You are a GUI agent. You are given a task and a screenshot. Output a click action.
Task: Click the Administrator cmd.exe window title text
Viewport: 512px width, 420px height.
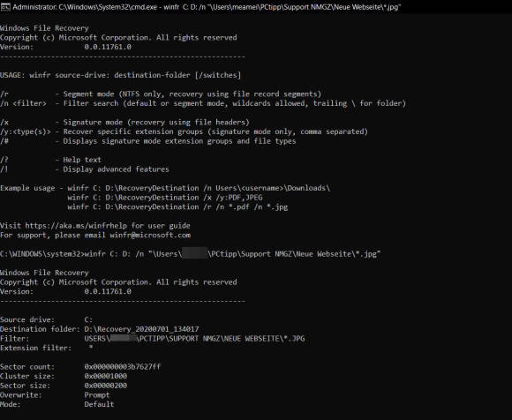point(207,7)
